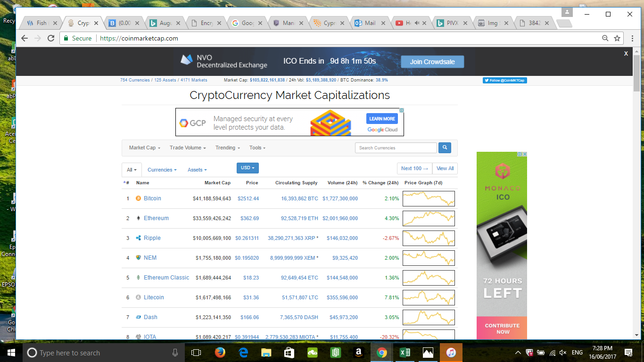Viewport: 644px width, 362px height.
Task: Expand the Currencies filter dropdown
Action: [162, 170]
